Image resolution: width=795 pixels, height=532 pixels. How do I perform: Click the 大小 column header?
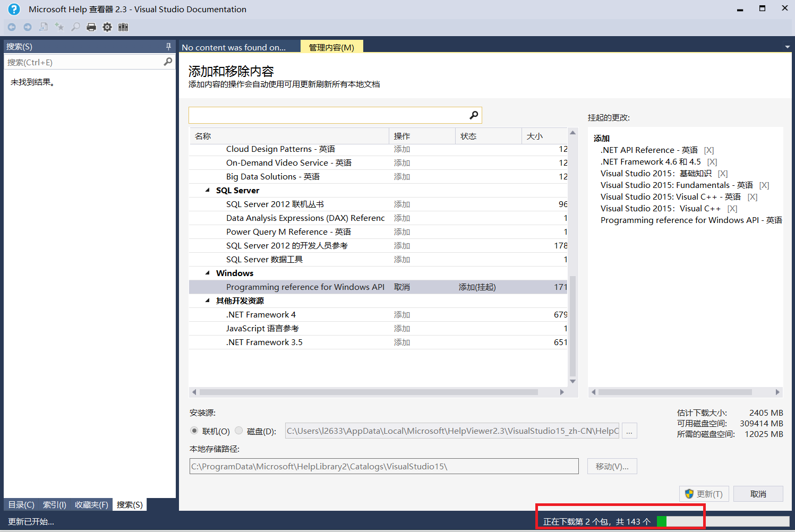545,136
